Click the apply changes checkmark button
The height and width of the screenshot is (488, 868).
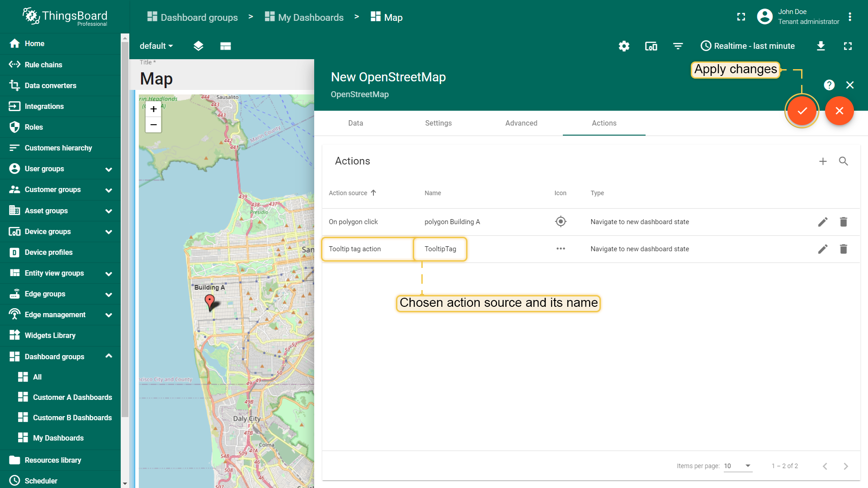coord(802,111)
